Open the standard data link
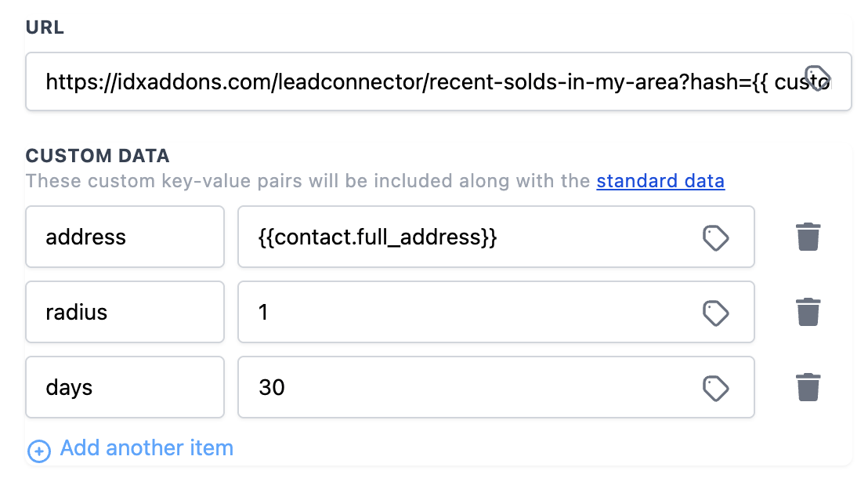868x478 pixels. click(660, 182)
